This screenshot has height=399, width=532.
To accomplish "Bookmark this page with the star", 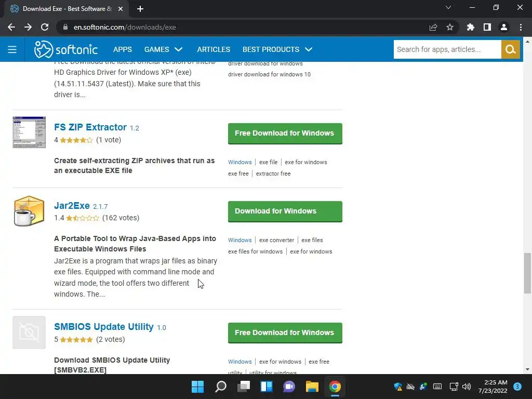I will [450, 27].
